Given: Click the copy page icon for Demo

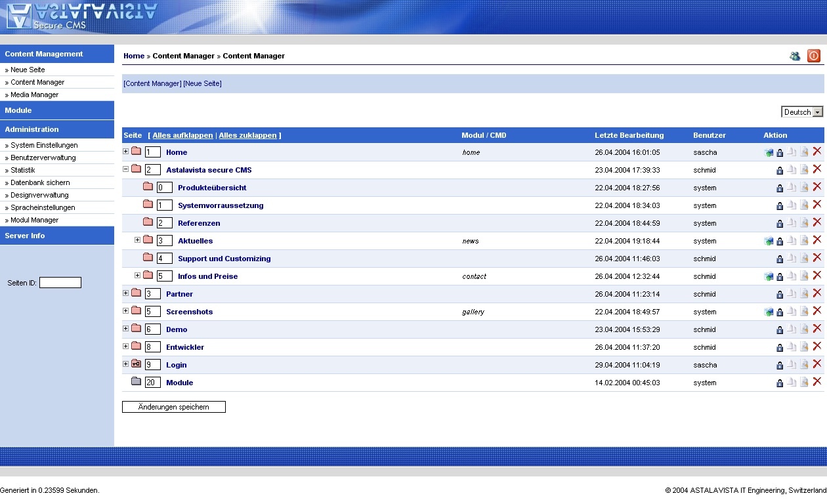Looking at the screenshot, I should 792,329.
